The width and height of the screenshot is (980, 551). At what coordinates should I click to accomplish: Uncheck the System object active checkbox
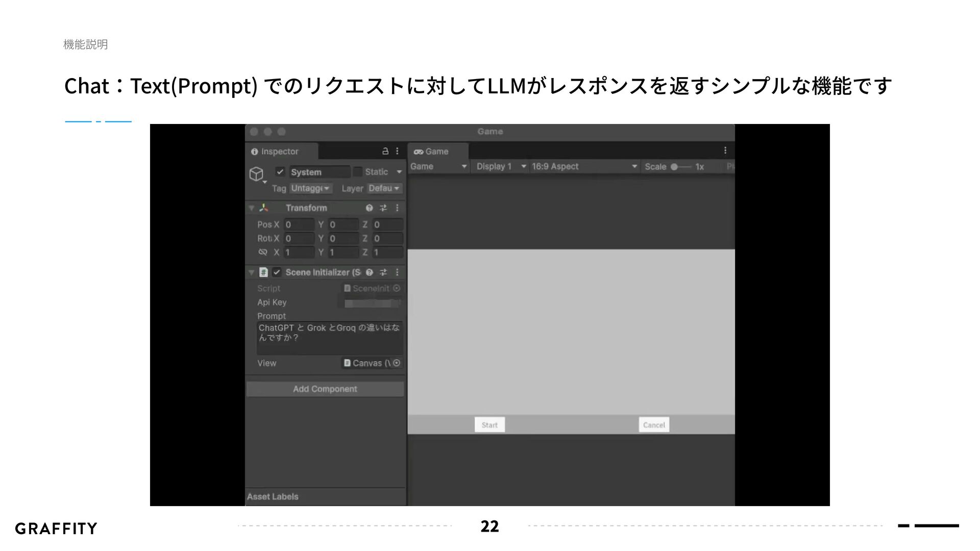(x=280, y=172)
